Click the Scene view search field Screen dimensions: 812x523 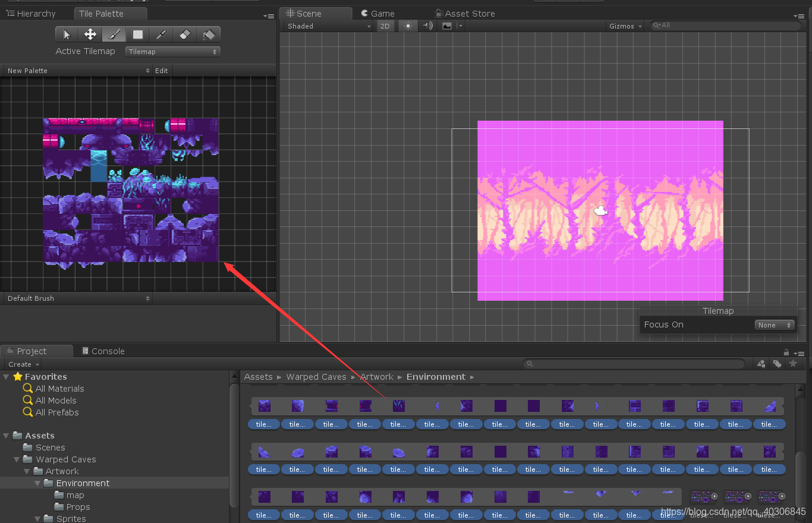pyautogui.click(x=726, y=26)
